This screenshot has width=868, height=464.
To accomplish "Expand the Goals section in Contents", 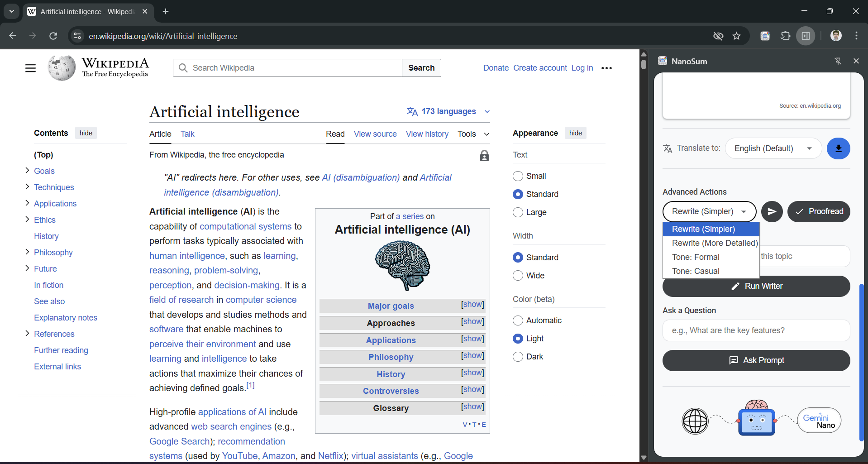I will pyautogui.click(x=27, y=171).
